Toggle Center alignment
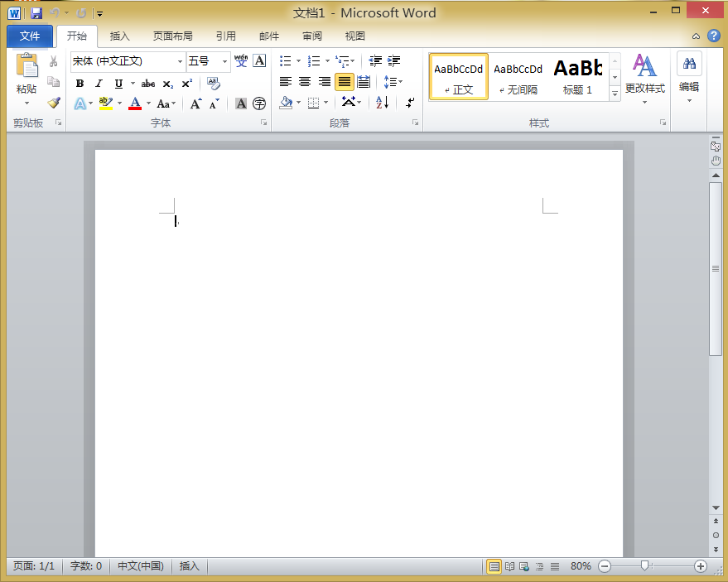Viewport: 728px width, 582px height. coord(305,82)
